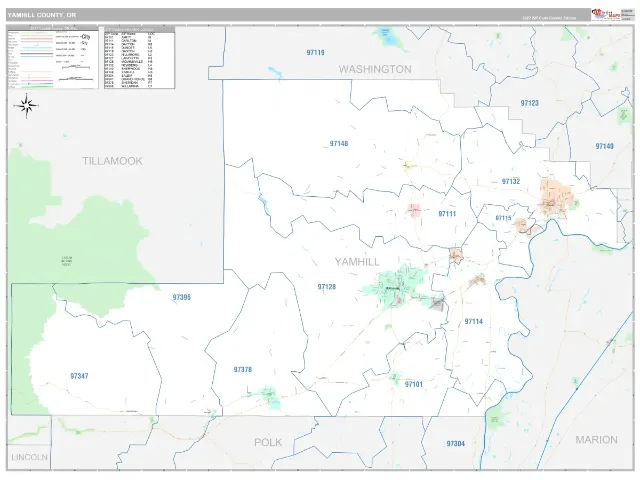The width and height of the screenshot is (640, 480).
Task: Select the map legend box
Action: [x=53, y=58]
